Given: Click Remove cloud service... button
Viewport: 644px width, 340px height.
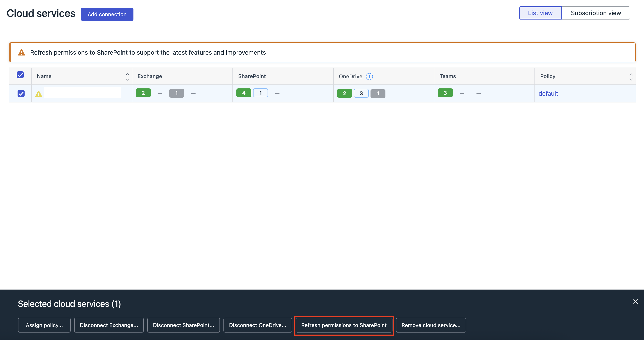Looking at the screenshot, I should 431,325.
